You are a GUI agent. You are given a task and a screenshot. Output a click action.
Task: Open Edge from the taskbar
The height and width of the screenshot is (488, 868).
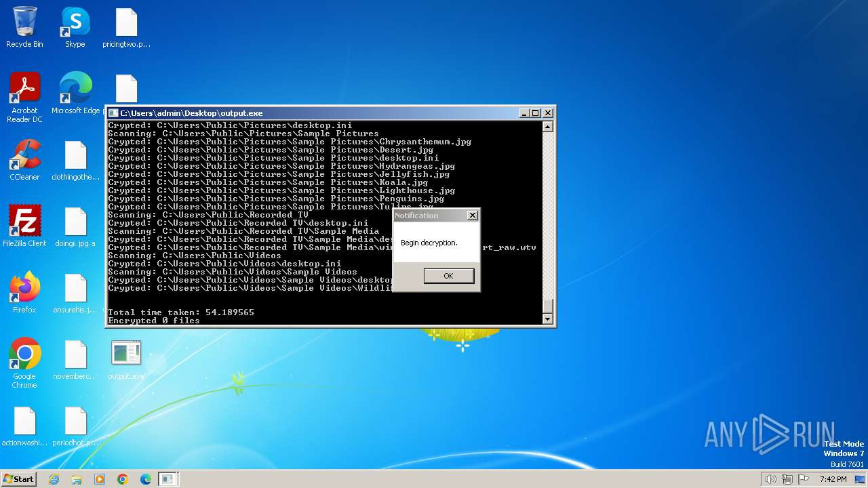[146, 479]
